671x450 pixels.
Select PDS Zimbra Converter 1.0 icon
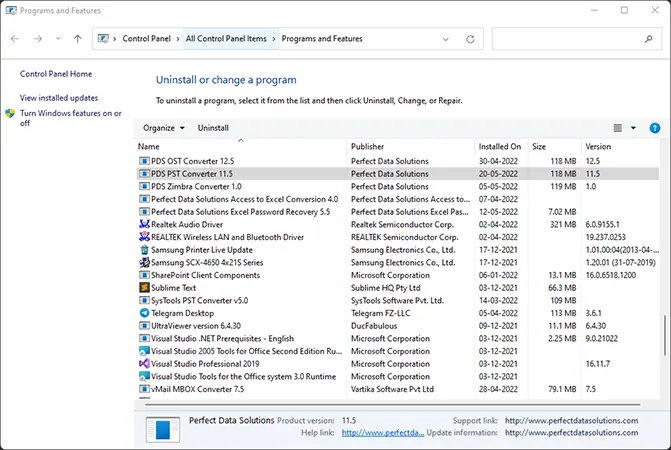[x=144, y=187]
